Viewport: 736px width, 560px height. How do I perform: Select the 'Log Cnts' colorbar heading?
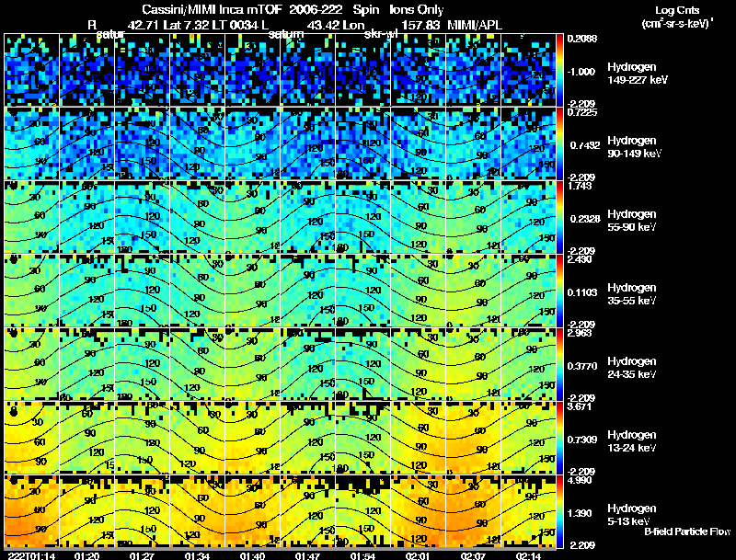677,10
